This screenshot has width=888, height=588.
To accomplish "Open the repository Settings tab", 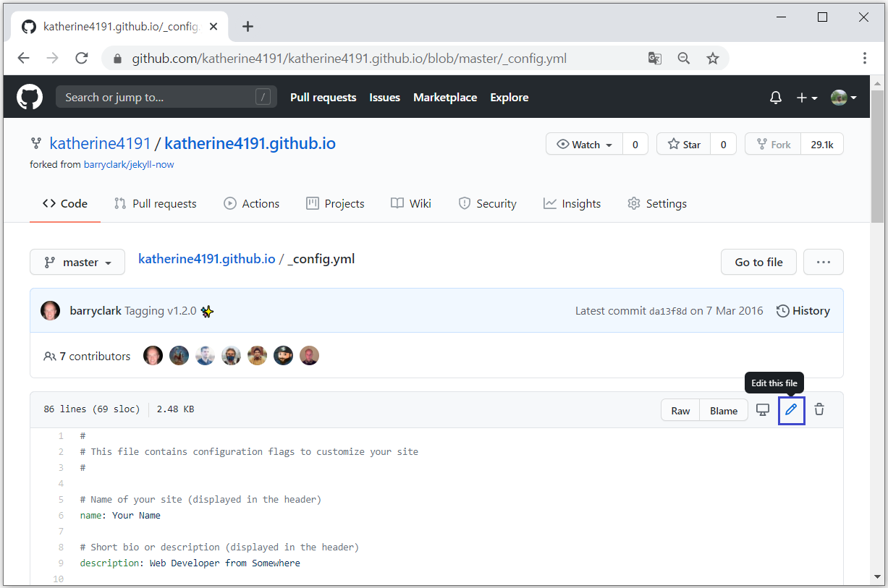I will point(657,204).
